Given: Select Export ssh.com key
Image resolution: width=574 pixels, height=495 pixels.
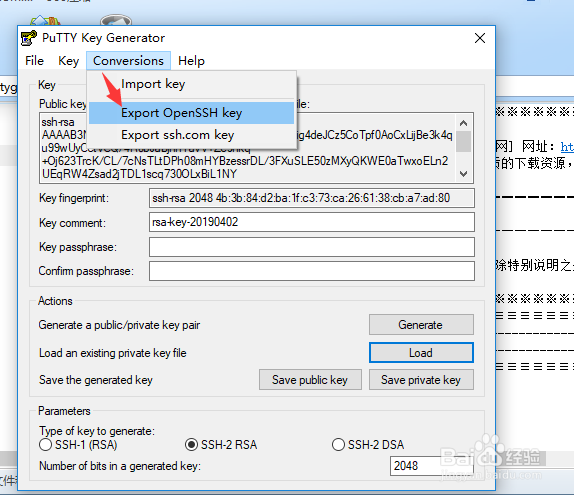Looking at the screenshot, I should (191, 135).
